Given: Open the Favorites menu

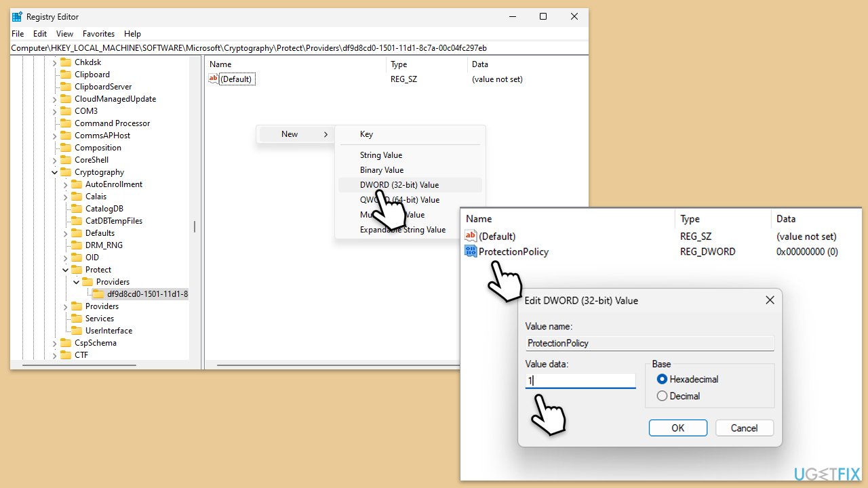Looking at the screenshot, I should pos(98,34).
